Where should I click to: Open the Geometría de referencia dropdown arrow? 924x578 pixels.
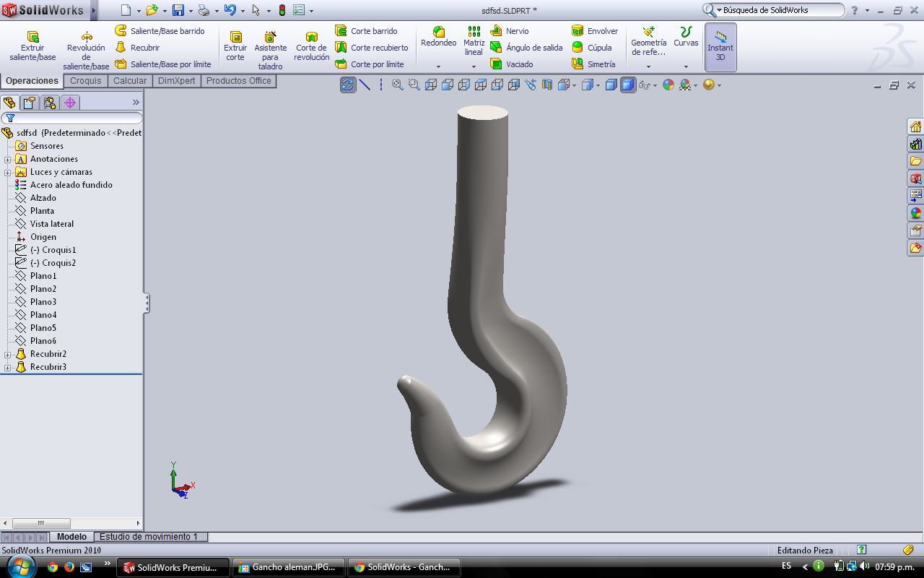pyautogui.click(x=648, y=66)
